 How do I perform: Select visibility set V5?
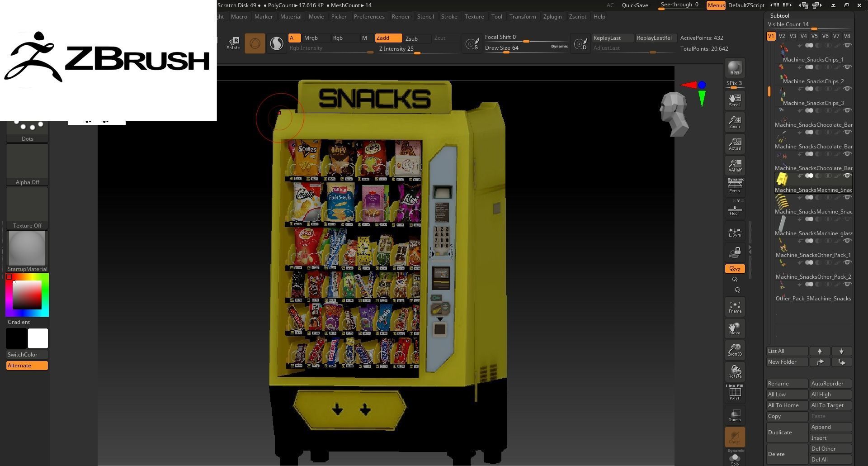point(814,36)
